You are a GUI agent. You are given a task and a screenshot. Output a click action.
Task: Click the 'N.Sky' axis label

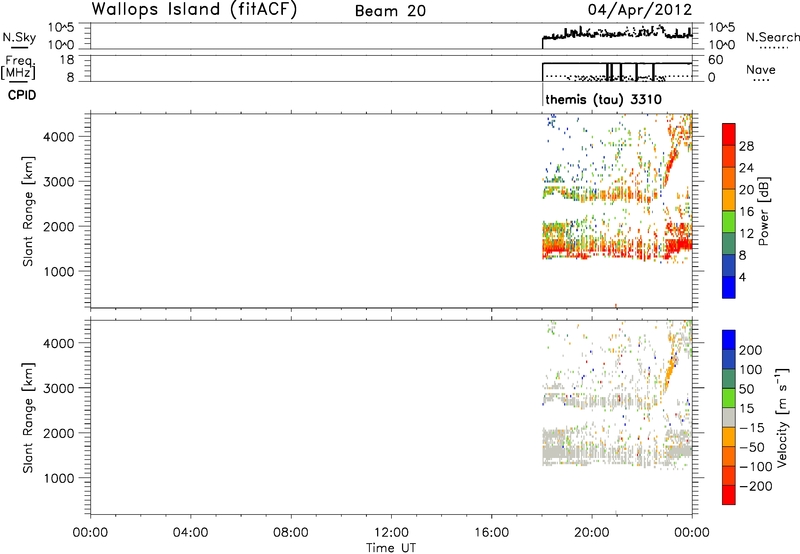[x=19, y=37]
